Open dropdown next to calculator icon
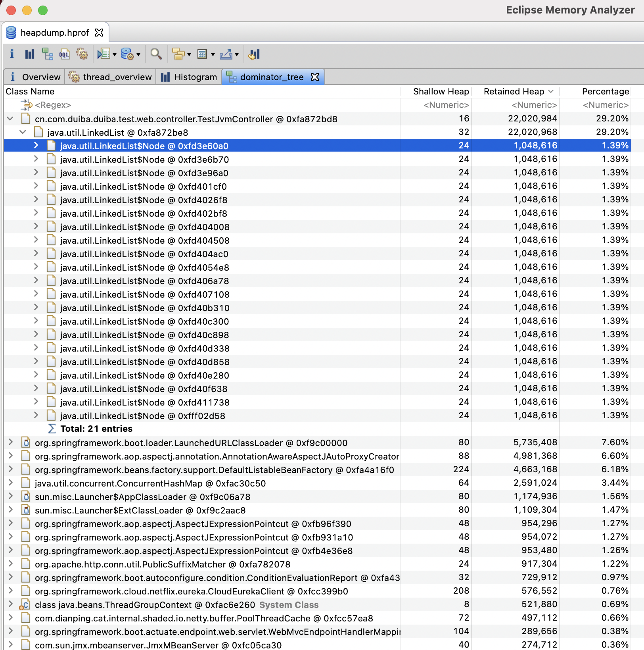Screen dimensions: 644x650 coord(213,54)
